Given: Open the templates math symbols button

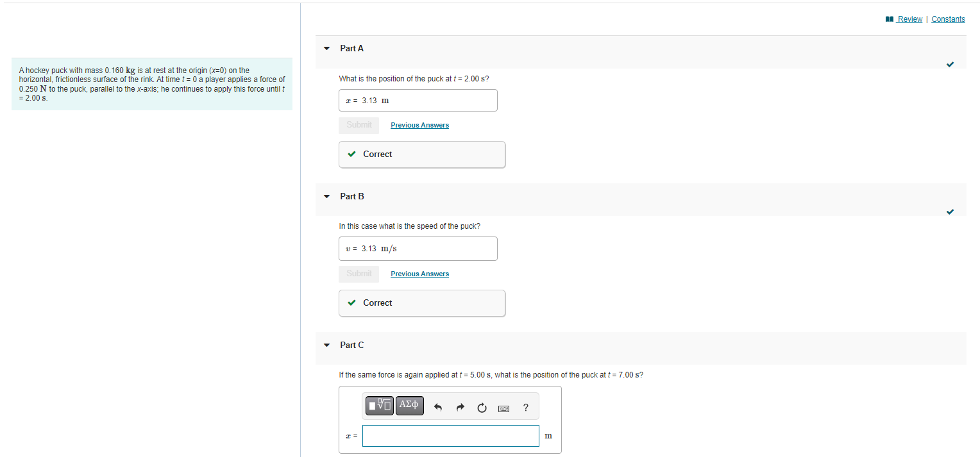Looking at the screenshot, I should click(x=380, y=405).
